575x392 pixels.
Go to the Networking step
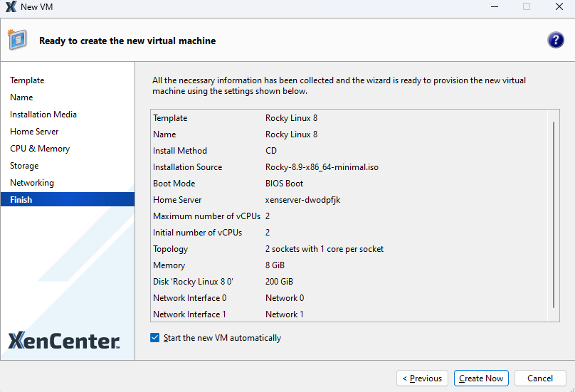point(32,183)
